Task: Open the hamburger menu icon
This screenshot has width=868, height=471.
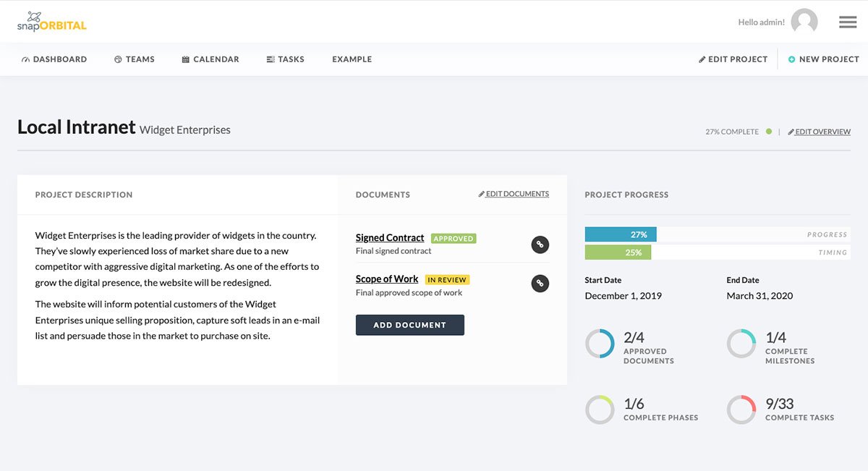Action: pyautogui.click(x=848, y=22)
